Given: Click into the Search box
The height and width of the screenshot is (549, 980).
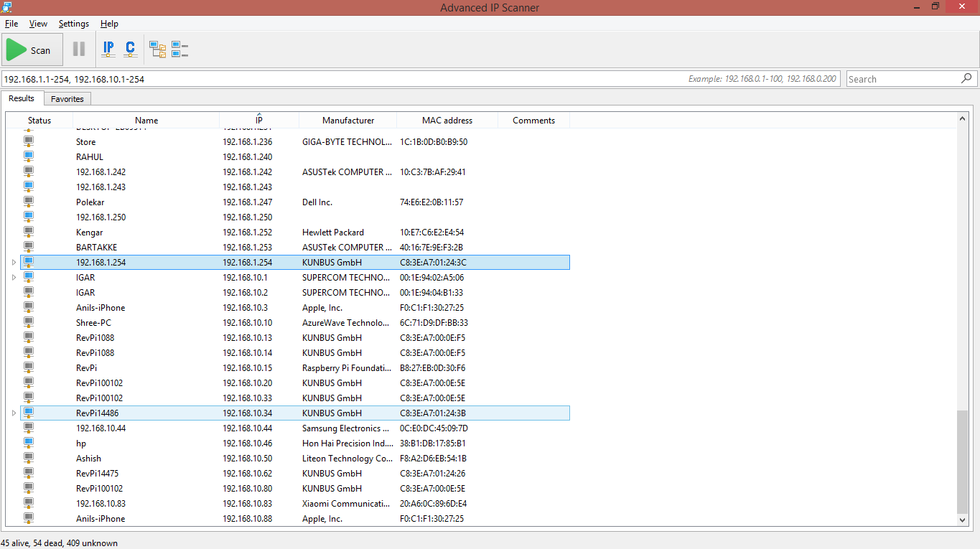Looking at the screenshot, I should click(903, 79).
